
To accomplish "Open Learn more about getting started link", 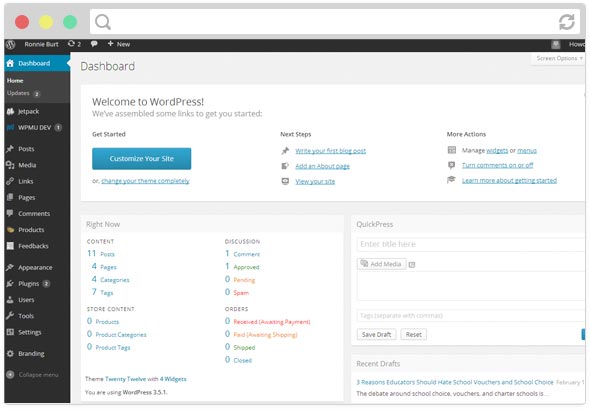I will coord(509,181).
